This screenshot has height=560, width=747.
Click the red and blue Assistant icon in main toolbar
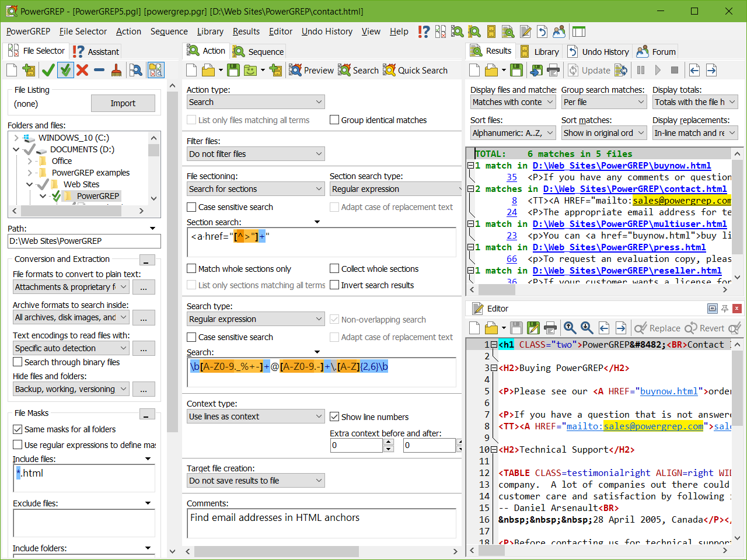(x=424, y=32)
